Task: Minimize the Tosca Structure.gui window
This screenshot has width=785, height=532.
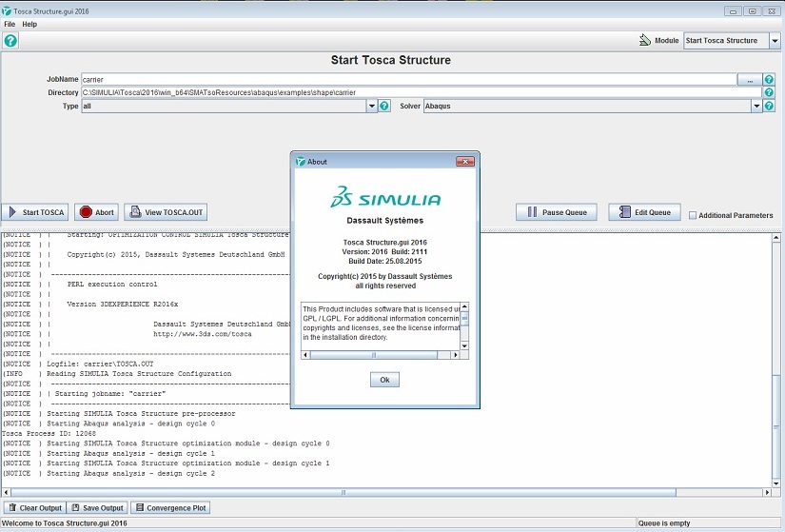Action: point(733,11)
